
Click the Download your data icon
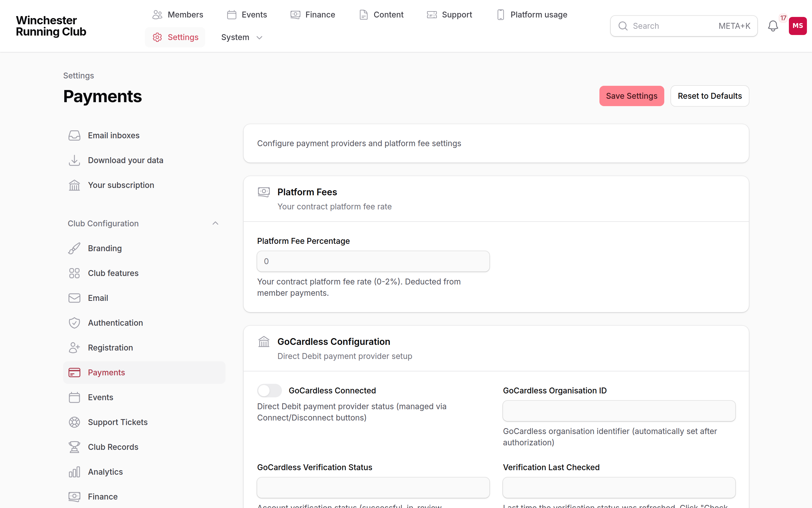[74, 160]
